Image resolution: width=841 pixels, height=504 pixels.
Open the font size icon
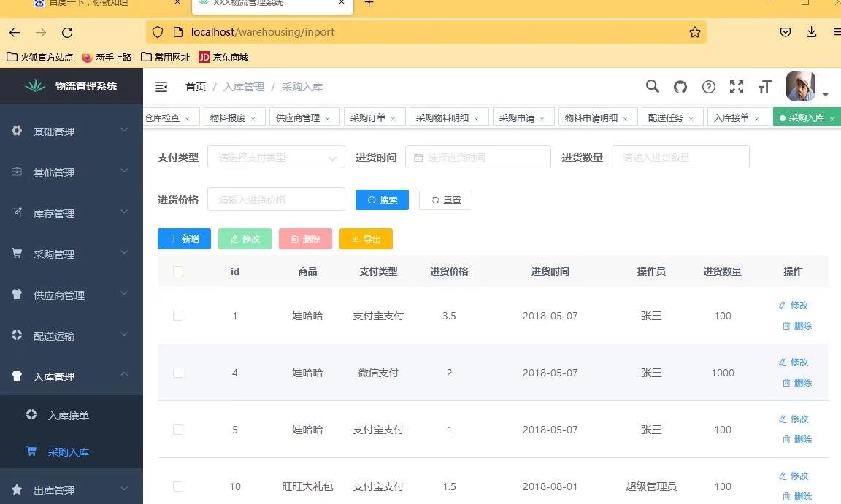click(x=764, y=87)
